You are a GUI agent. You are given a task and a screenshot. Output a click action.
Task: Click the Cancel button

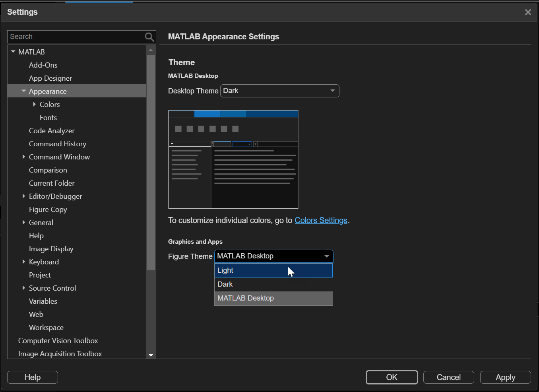coord(448,377)
